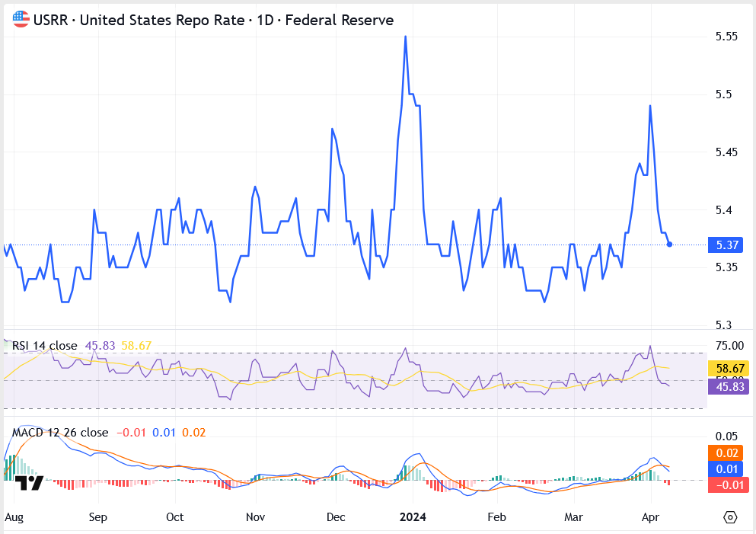
Task: Open chart settings via the gear icon
Action: [x=730, y=517]
